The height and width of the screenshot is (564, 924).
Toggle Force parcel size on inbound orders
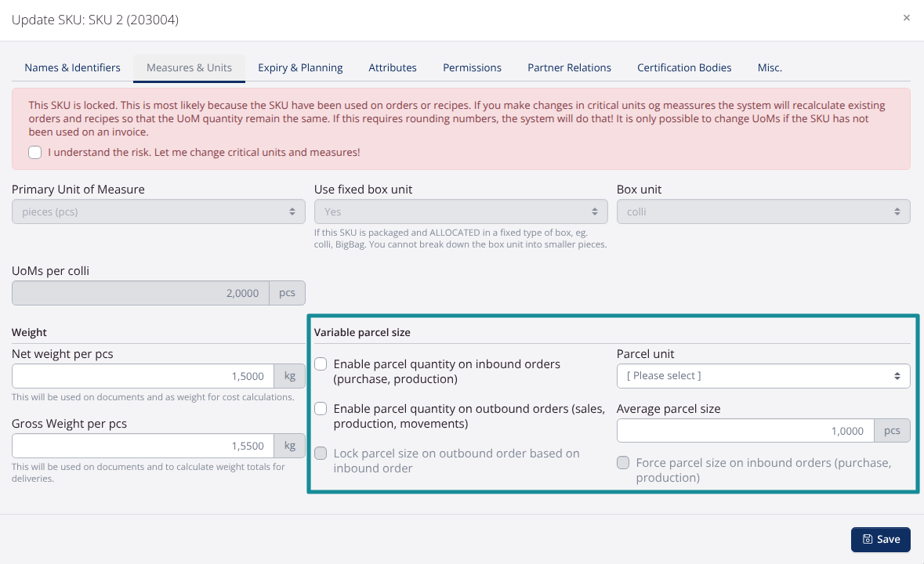tap(623, 463)
